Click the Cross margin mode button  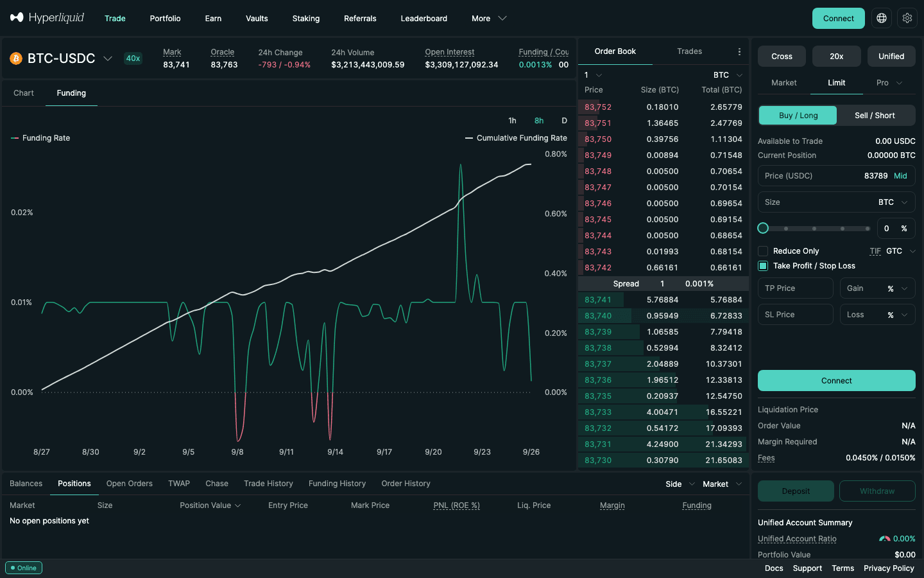click(782, 57)
